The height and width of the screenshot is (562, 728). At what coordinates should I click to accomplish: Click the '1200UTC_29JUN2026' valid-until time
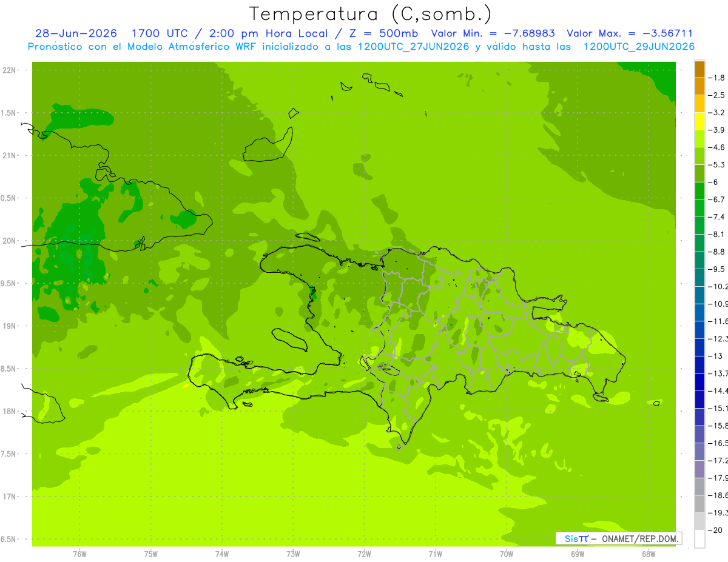(639, 47)
